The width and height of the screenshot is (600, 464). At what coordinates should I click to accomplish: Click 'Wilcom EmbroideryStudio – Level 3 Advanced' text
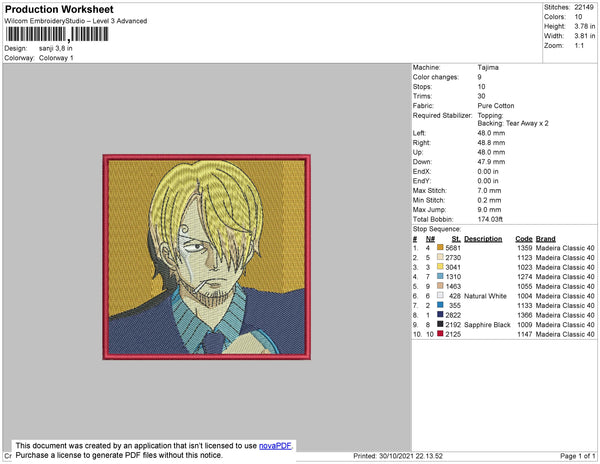pos(76,21)
